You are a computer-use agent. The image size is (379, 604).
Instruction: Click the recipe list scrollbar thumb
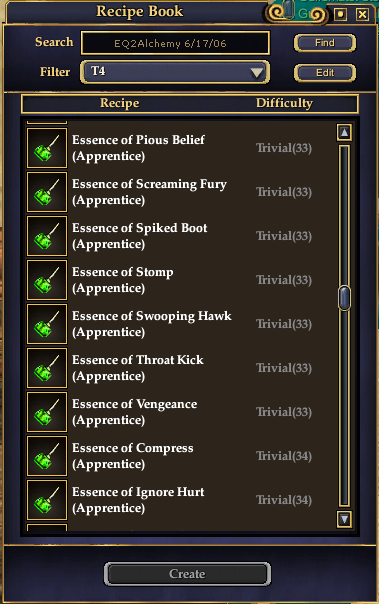click(344, 298)
